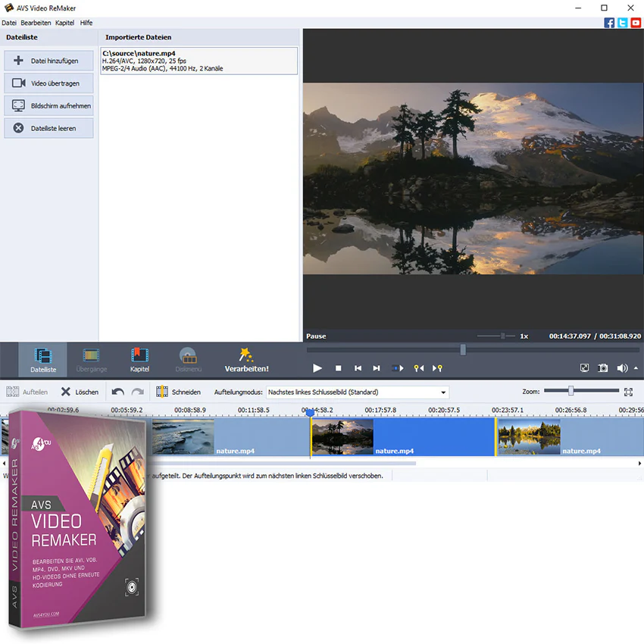This screenshot has height=644, width=644.
Task: Open the Bearbeiten menu
Action: point(36,23)
